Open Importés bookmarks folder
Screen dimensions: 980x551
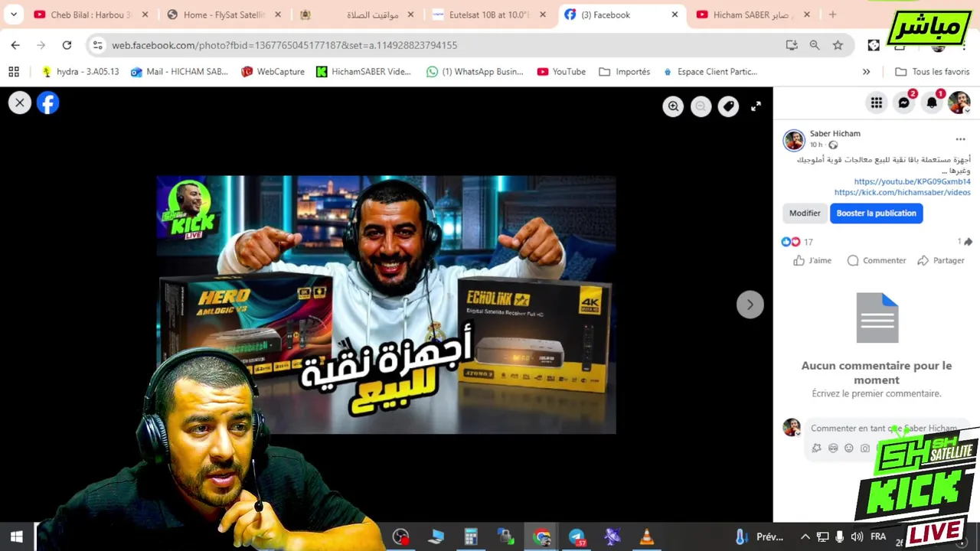[625, 71]
